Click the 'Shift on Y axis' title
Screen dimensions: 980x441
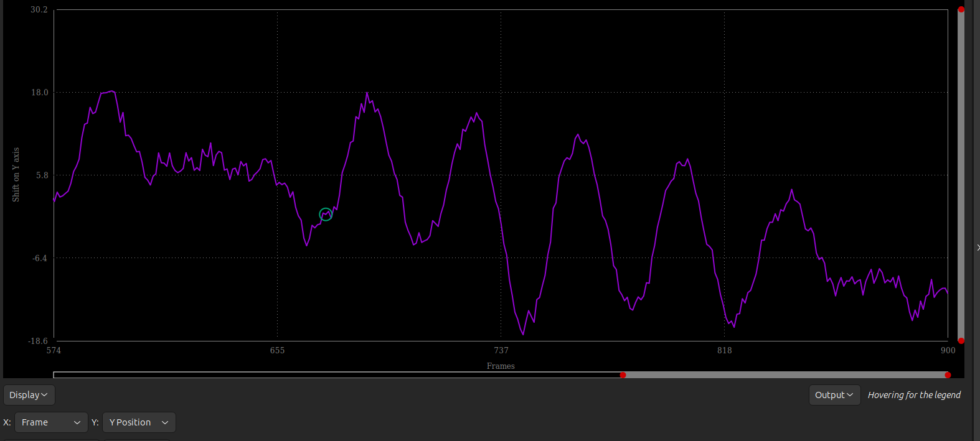pyautogui.click(x=16, y=175)
